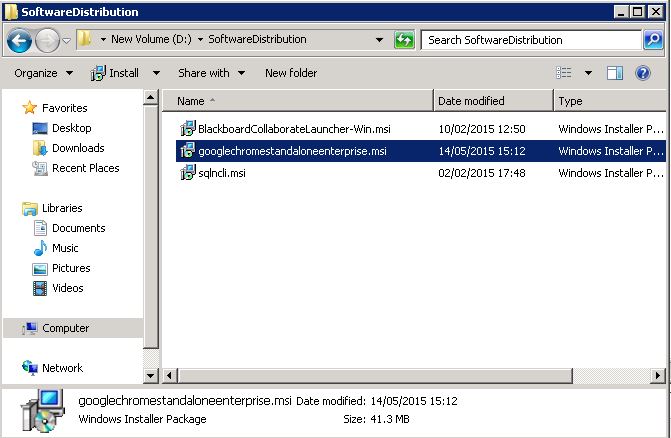Click Favorites star icon
This screenshot has height=438, width=671.
tap(30, 107)
